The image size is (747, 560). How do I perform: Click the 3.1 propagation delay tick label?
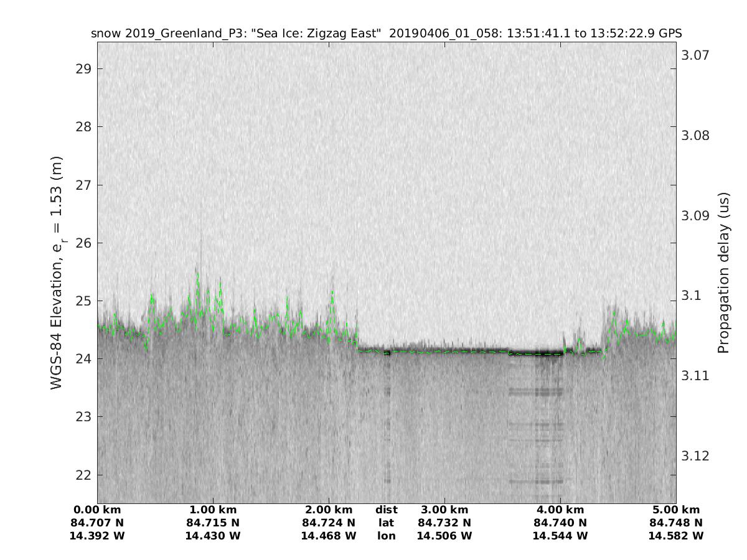click(x=690, y=296)
